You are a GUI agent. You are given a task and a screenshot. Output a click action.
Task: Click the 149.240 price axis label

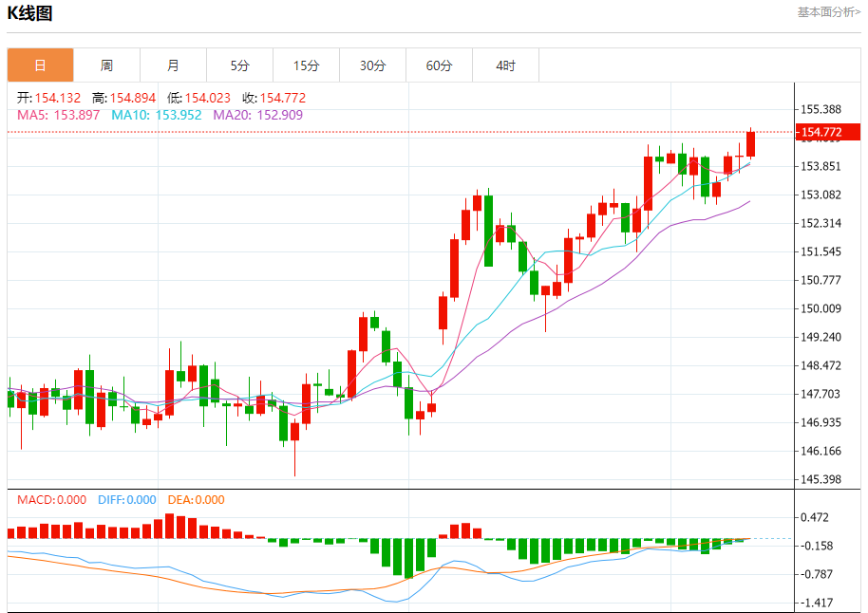pos(821,338)
